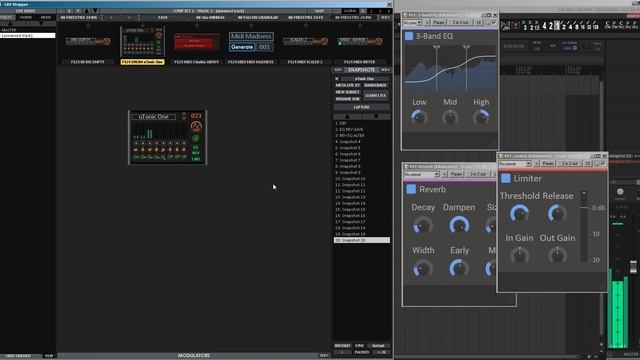
Task: Select 'Snapshot 20' in the snapshots list
Action: pyautogui.click(x=362, y=240)
